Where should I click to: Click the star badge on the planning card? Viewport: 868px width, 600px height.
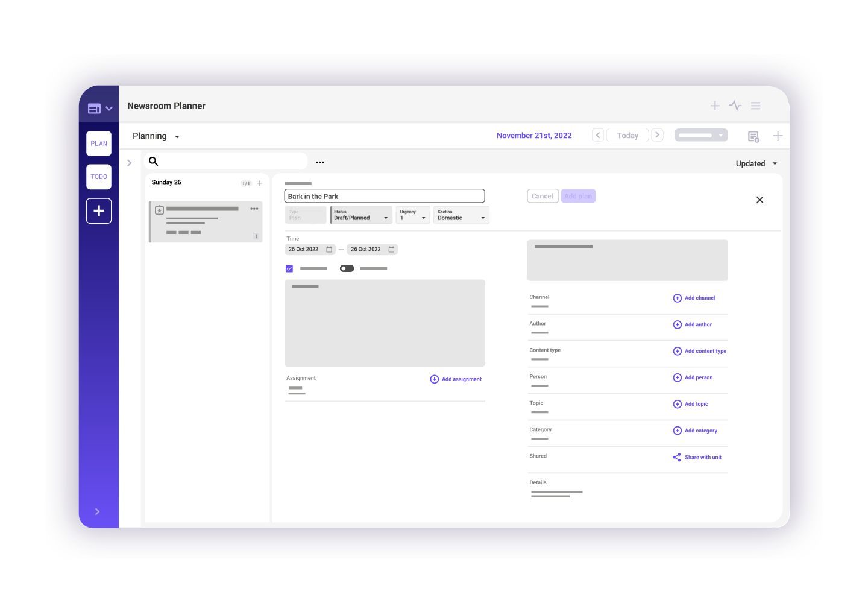click(x=159, y=209)
